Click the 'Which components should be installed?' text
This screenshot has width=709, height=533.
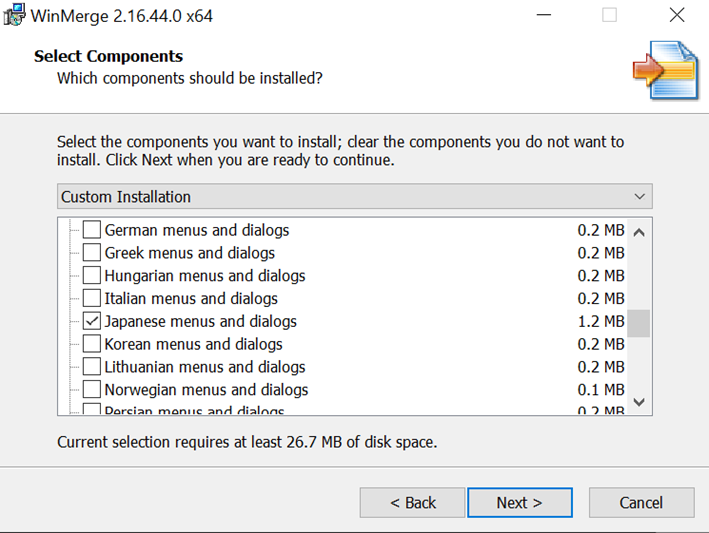pos(190,78)
